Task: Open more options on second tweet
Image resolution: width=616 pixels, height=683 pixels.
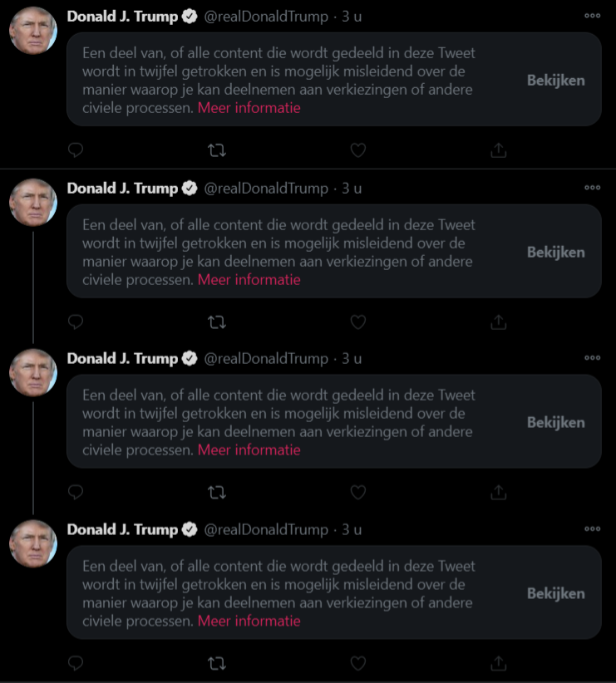Action: 593,188
